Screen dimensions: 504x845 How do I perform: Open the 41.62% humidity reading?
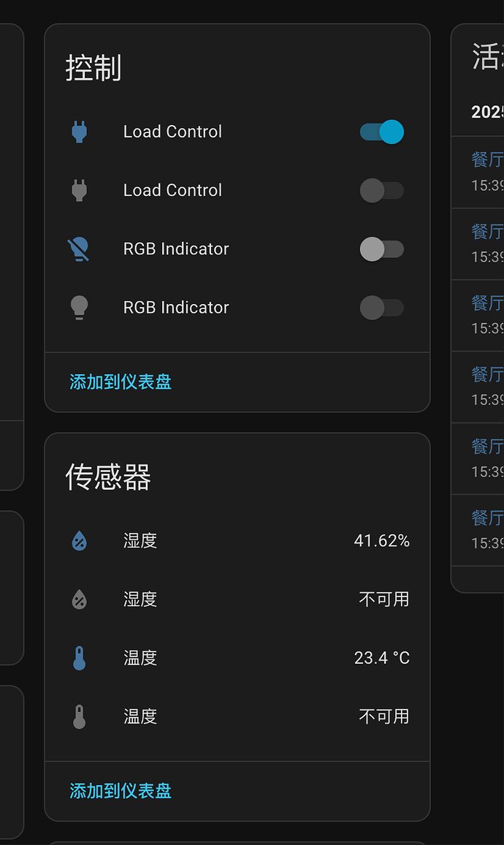tap(381, 541)
